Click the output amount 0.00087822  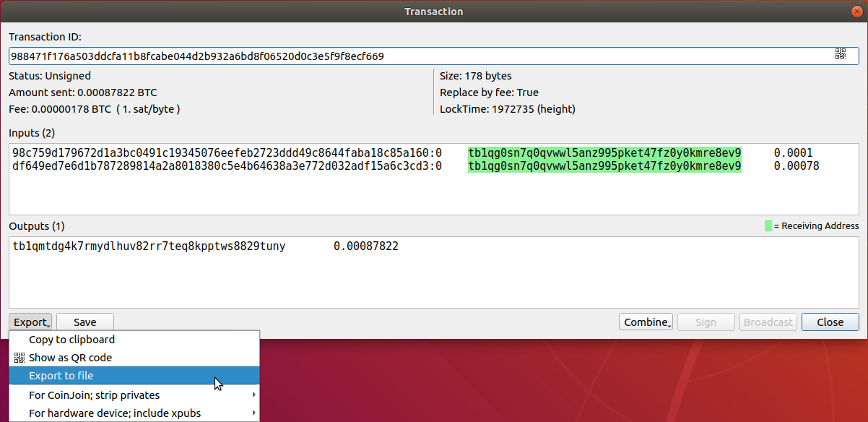click(365, 246)
